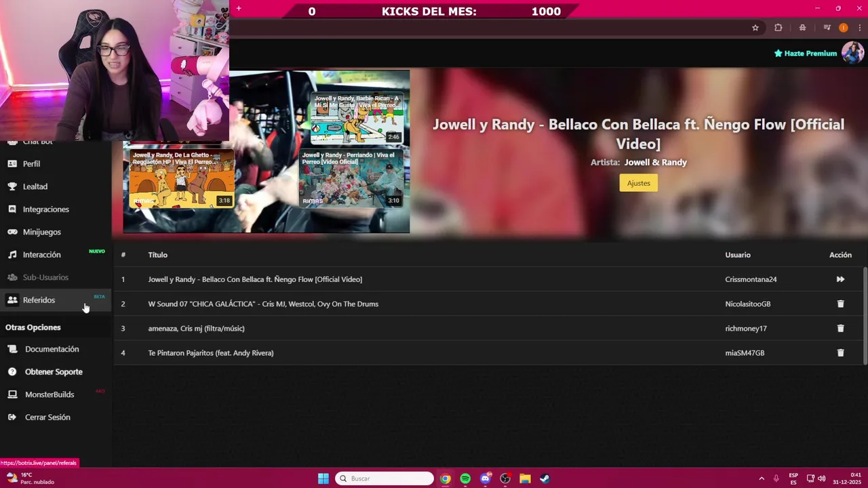Screen dimensions: 868x488
Task: Click the Usuario column header
Action: [x=738, y=255]
